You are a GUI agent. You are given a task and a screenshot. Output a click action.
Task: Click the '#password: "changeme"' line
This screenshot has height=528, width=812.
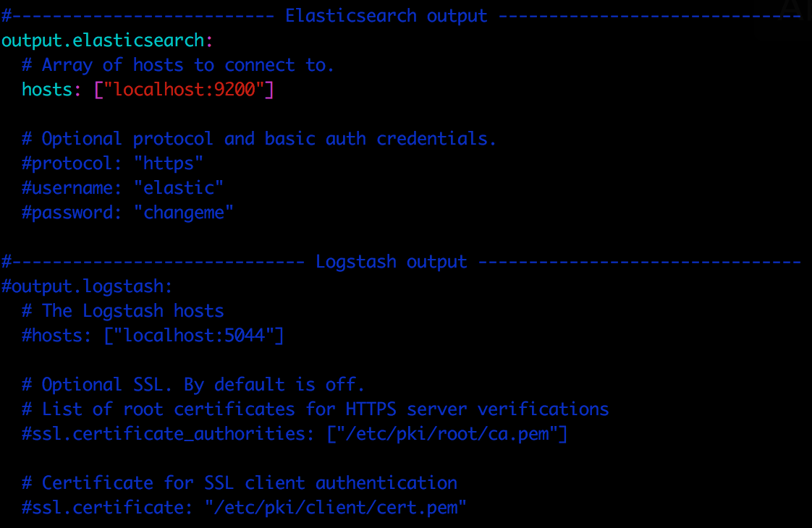click(127, 213)
